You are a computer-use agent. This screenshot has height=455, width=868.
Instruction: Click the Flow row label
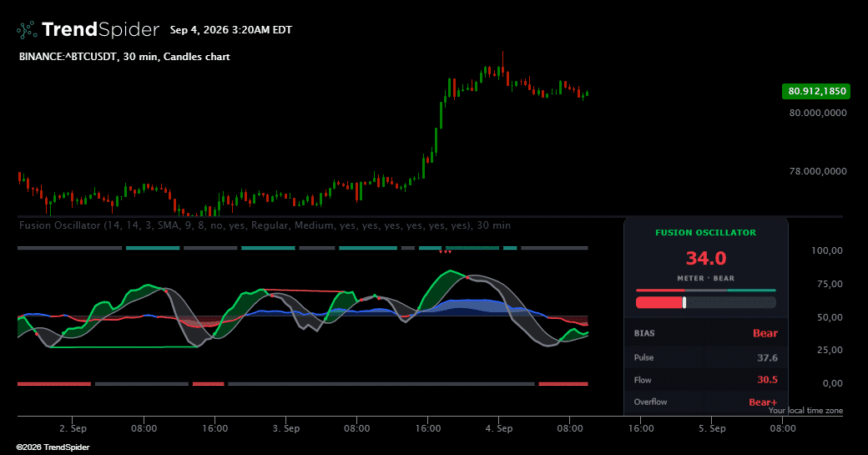click(643, 380)
